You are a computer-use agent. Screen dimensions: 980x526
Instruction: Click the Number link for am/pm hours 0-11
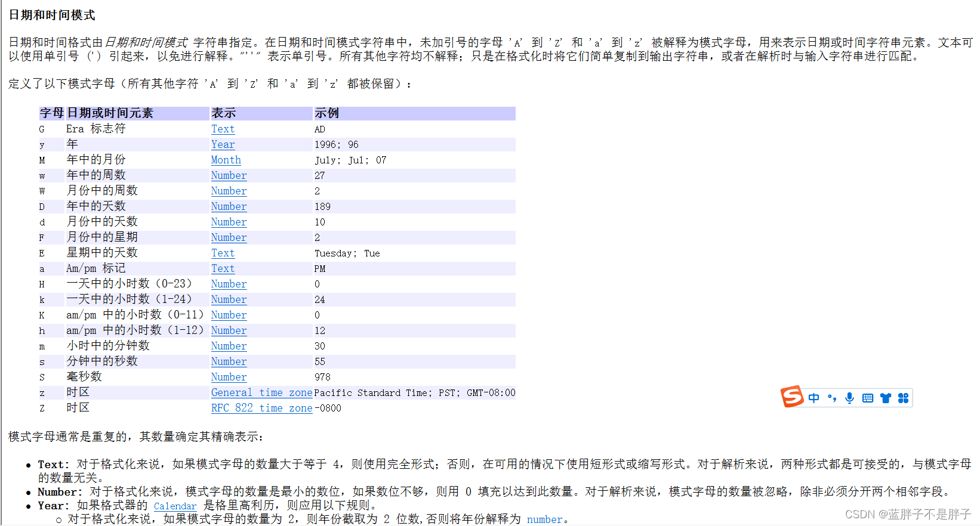(229, 315)
